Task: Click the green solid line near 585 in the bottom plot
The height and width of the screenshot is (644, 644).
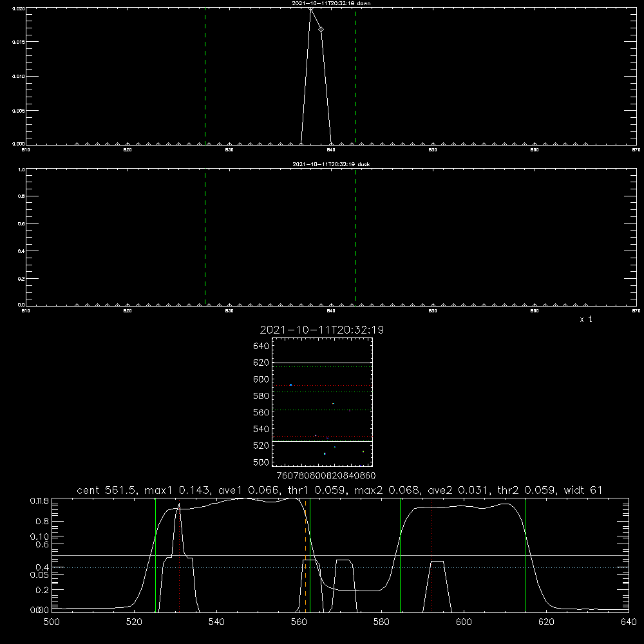Action: [400, 555]
